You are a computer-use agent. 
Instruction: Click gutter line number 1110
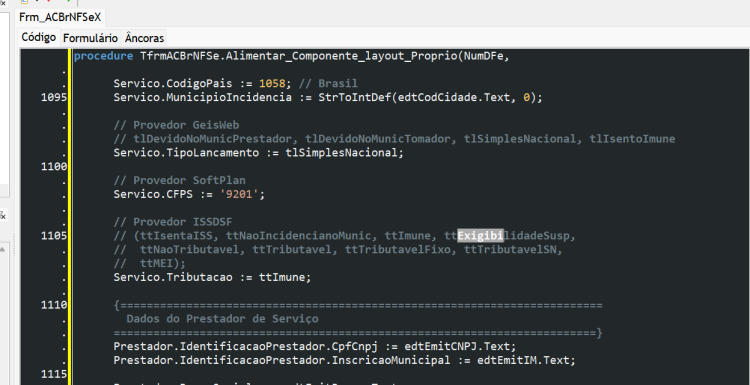click(54, 305)
